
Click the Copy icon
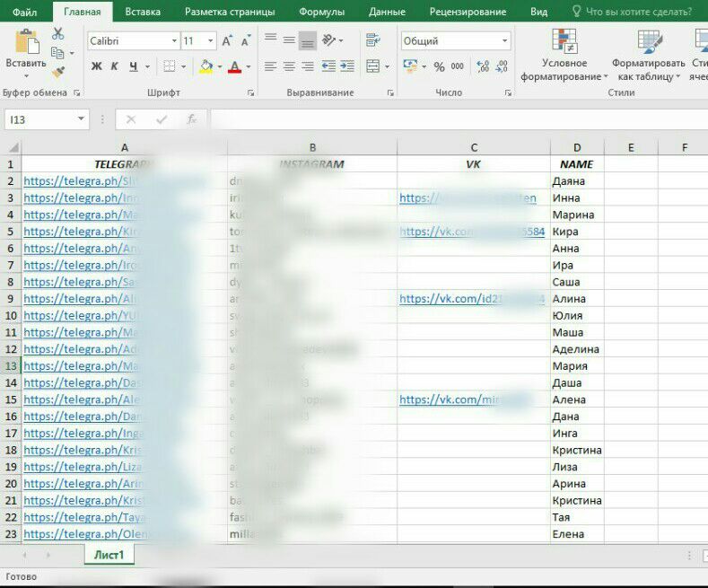[57, 53]
